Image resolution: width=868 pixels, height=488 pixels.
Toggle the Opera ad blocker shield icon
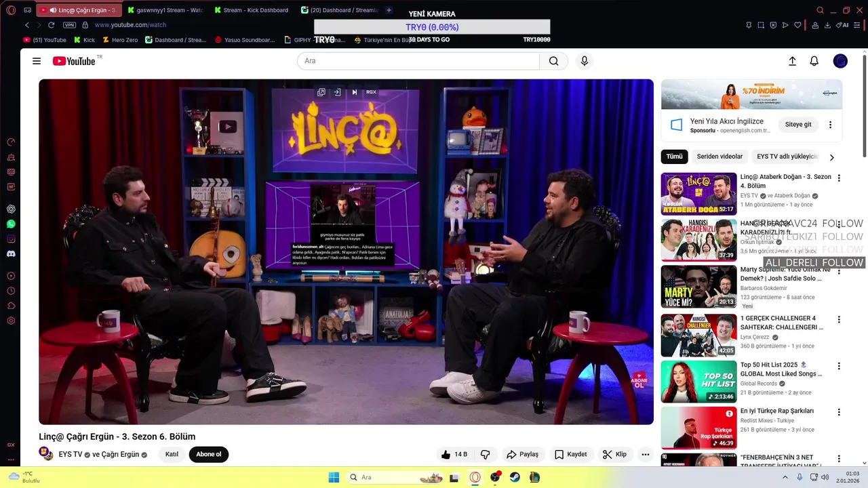click(x=773, y=25)
